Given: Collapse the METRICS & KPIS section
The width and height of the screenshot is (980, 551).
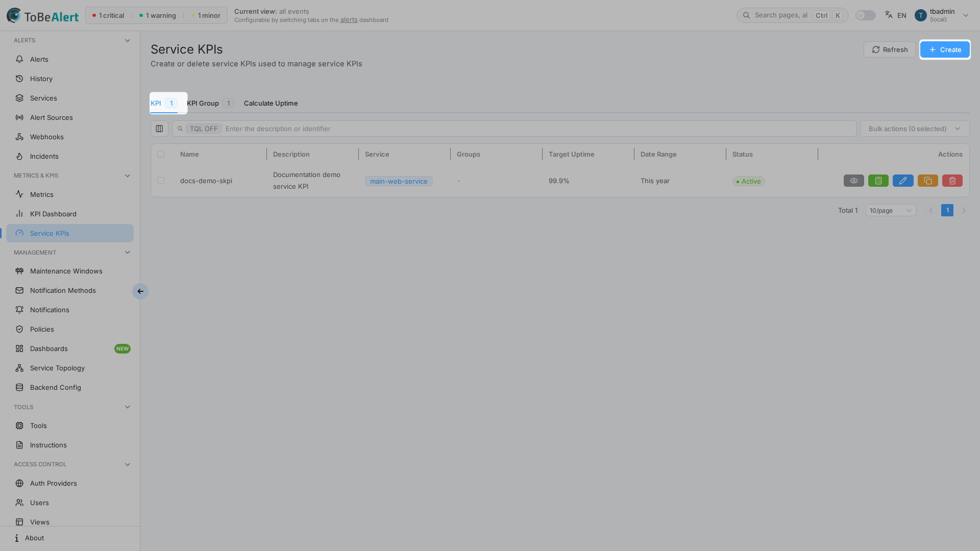Looking at the screenshot, I should pos(128,176).
